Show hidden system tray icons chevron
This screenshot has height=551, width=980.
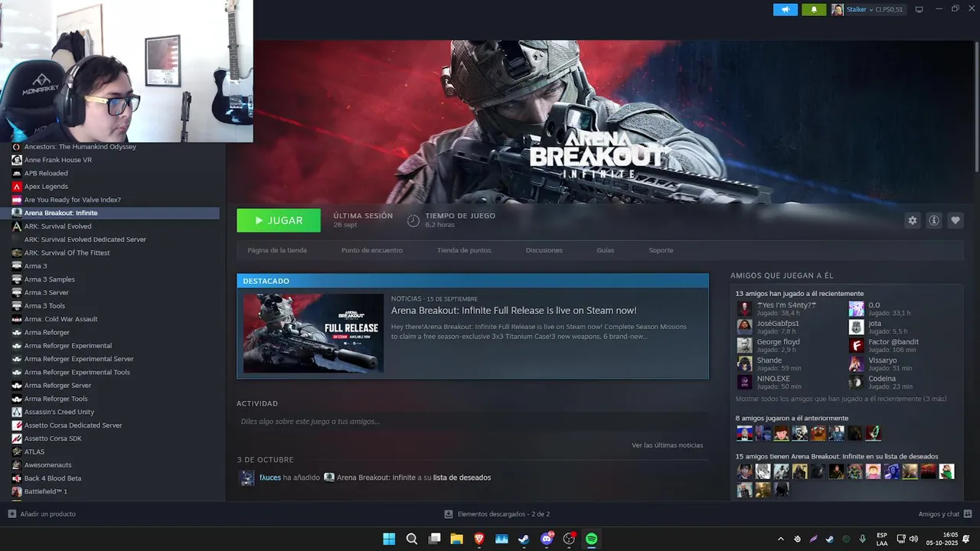click(x=780, y=539)
